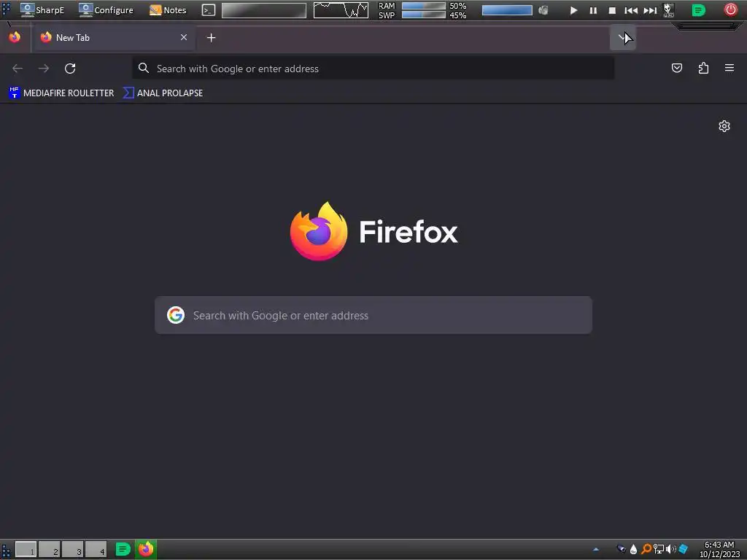Focus the address bar search field

(373, 69)
